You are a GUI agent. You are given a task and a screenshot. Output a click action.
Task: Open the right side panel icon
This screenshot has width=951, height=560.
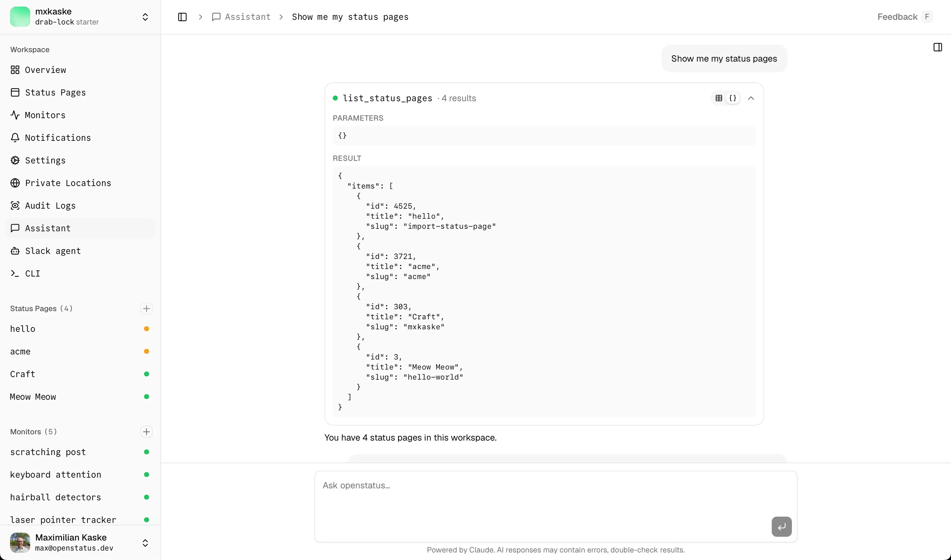[x=938, y=47]
